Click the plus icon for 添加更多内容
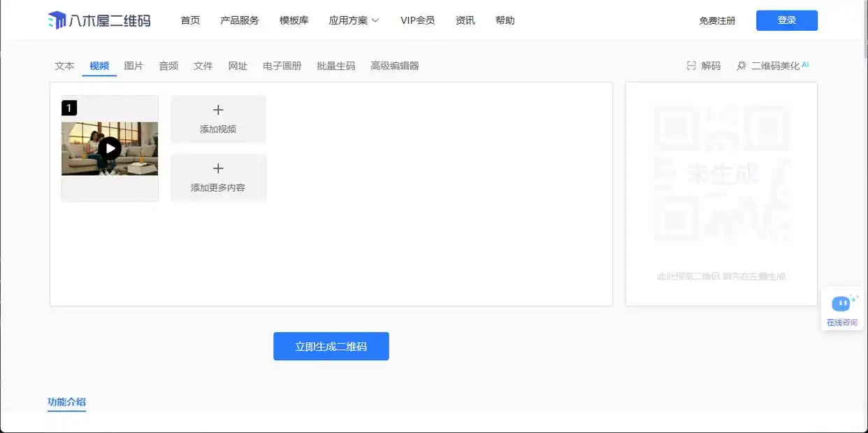 coord(218,169)
